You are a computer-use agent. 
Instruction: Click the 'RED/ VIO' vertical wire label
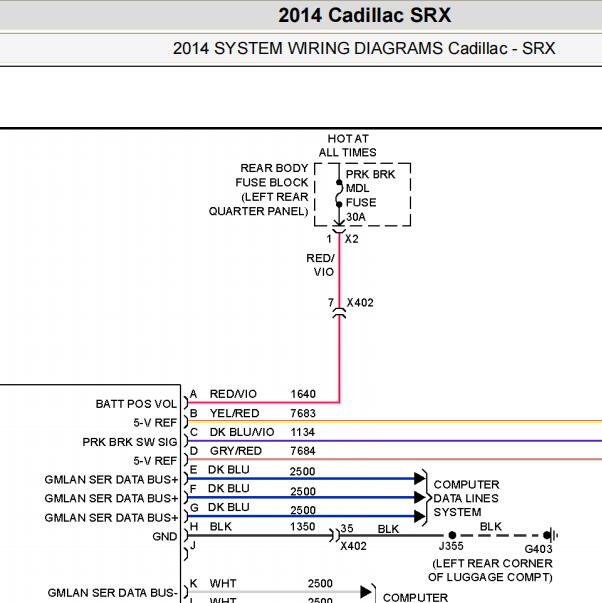321,265
